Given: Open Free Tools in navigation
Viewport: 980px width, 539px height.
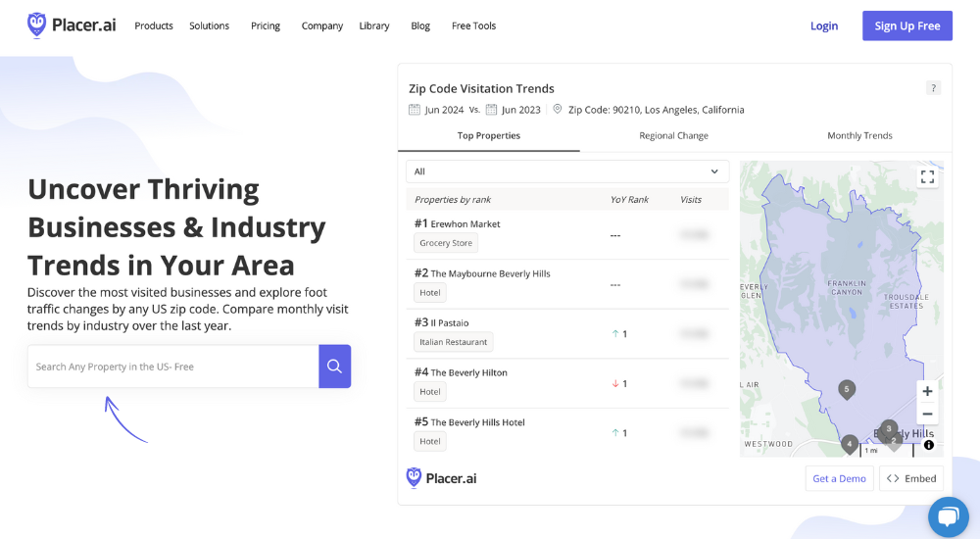Looking at the screenshot, I should [473, 25].
